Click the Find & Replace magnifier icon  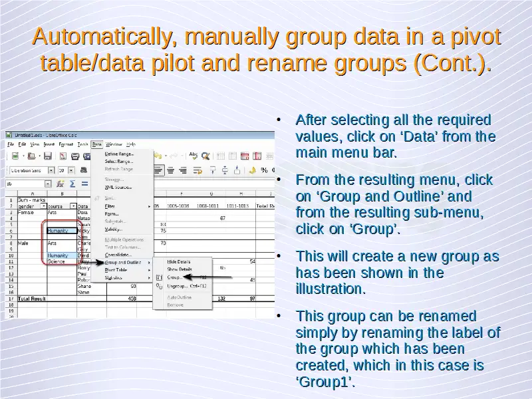point(205,156)
